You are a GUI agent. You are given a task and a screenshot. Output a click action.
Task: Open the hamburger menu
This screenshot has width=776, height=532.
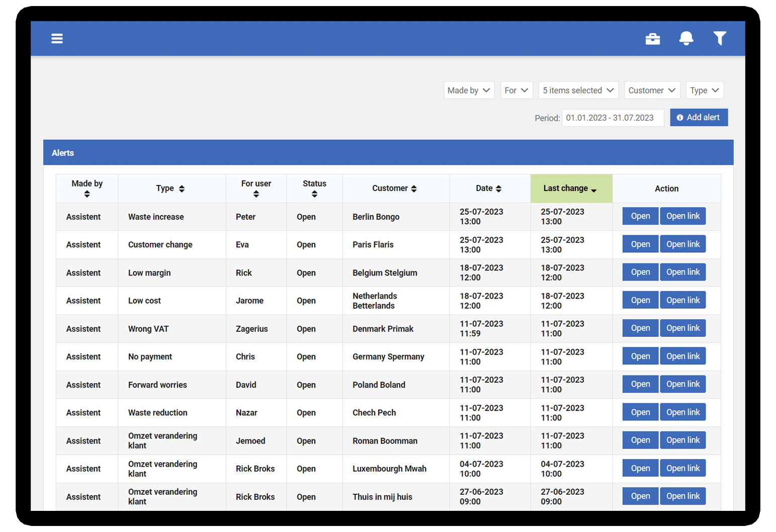(57, 39)
